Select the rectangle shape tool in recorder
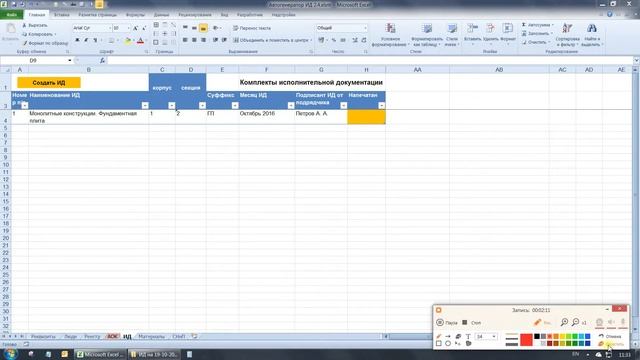The height and width of the screenshot is (360, 640). [439, 344]
